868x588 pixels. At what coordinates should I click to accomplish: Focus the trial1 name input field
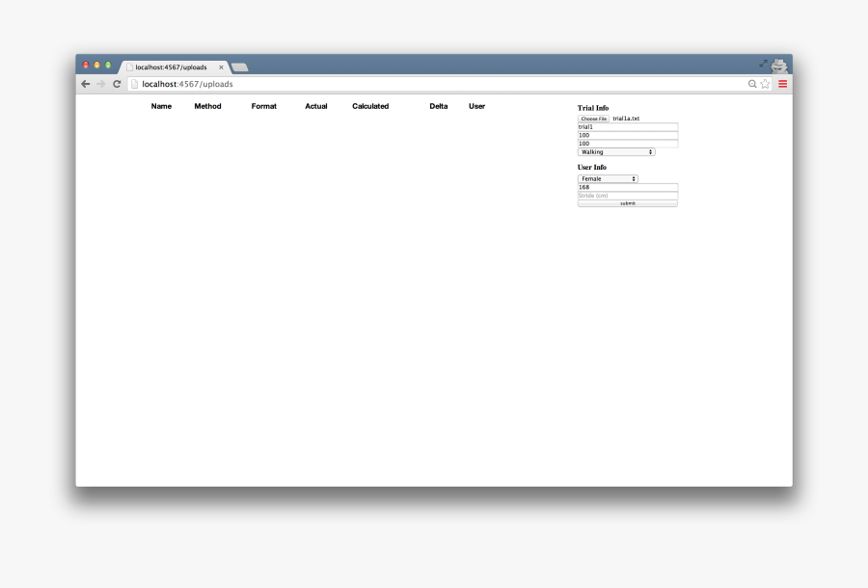tap(627, 126)
